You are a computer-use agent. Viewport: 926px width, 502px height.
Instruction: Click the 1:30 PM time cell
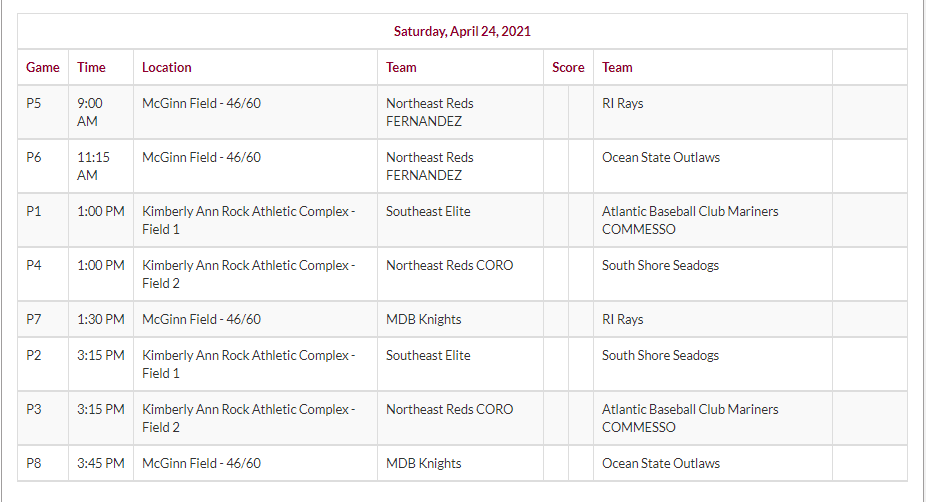[x=101, y=319]
